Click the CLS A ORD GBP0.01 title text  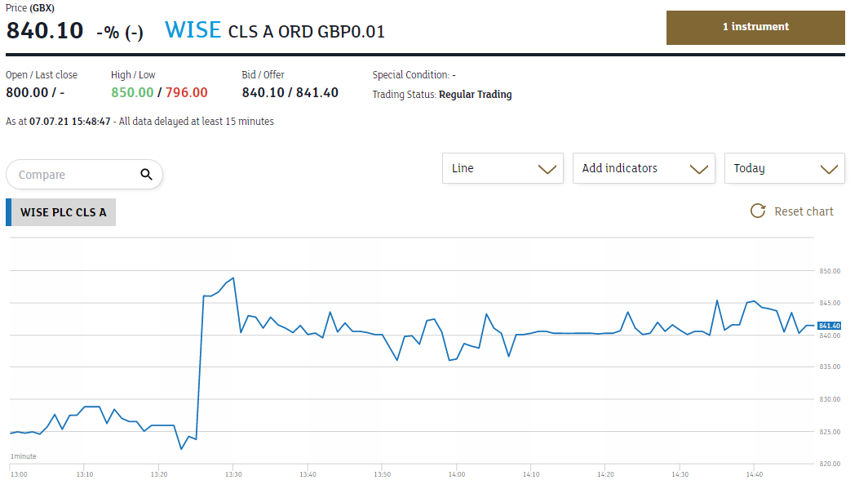pyautogui.click(x=306, y=32)
